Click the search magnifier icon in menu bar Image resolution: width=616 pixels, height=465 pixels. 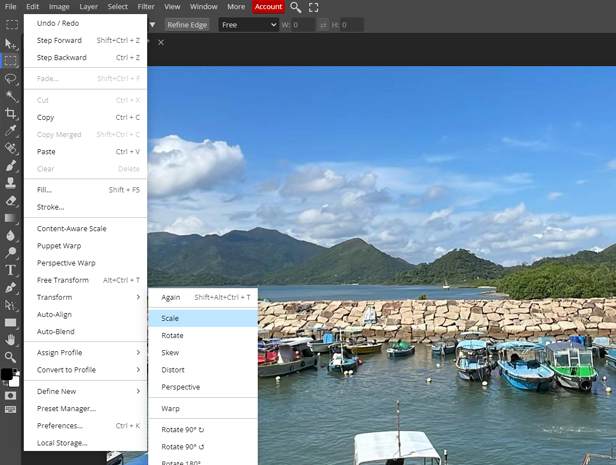(295, 7)
